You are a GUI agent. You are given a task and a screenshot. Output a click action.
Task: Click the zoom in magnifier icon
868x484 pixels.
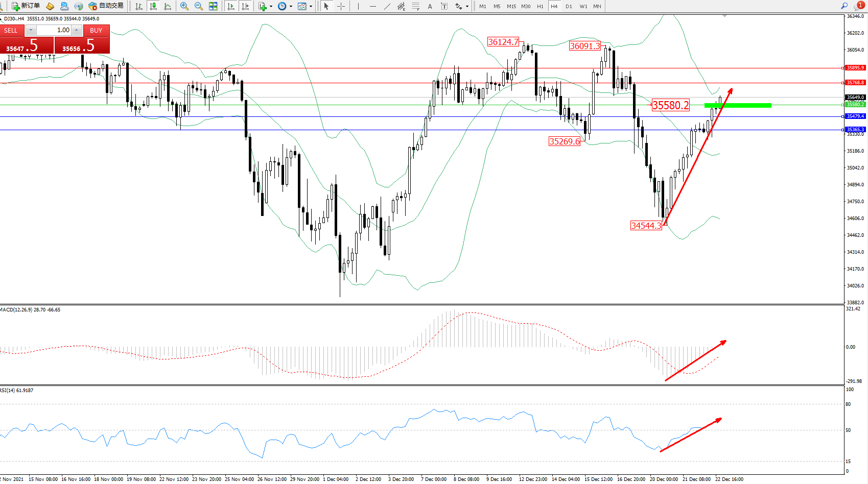point(184,6)
